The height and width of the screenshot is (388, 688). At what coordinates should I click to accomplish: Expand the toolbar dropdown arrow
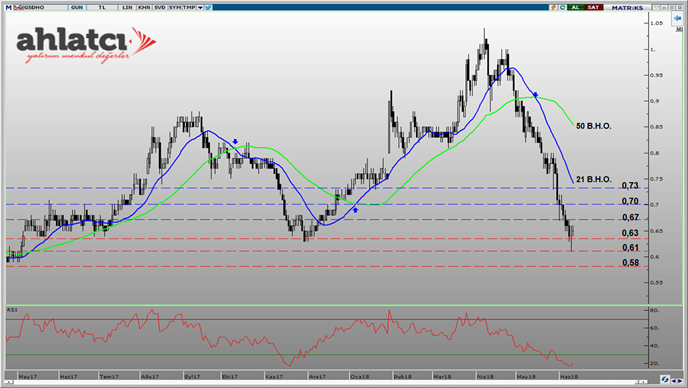[x=201, y=7]
